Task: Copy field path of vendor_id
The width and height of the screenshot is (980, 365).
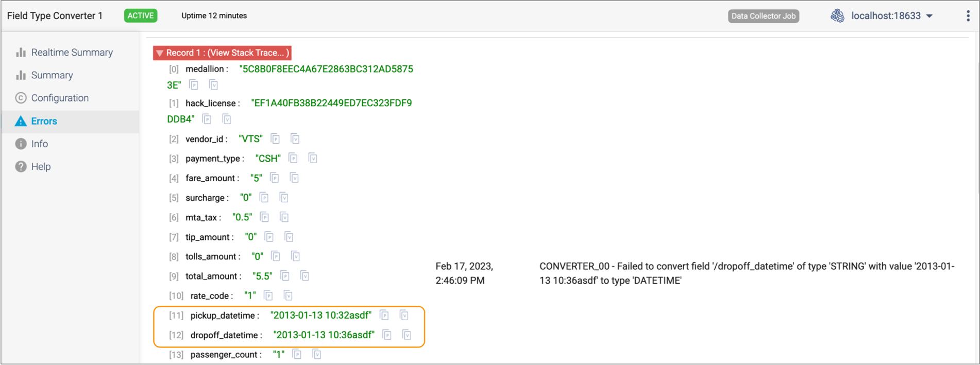Action: 275,139
